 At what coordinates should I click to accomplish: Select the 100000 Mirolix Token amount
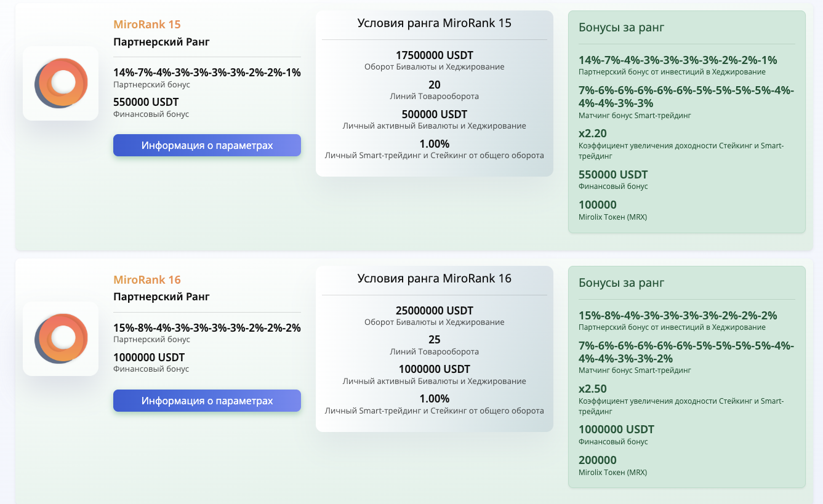(597, 205)
